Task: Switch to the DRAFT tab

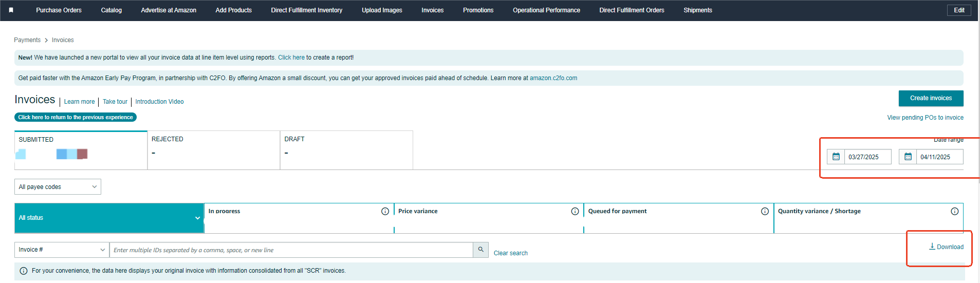Action: coord(346,150)
